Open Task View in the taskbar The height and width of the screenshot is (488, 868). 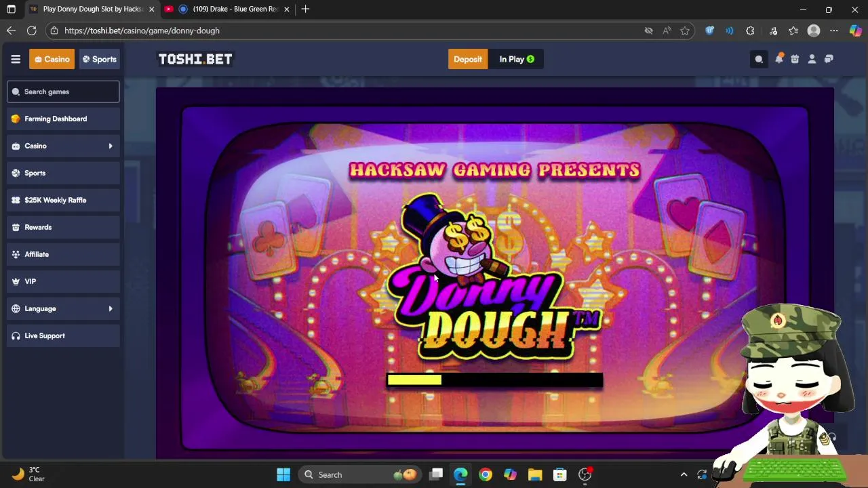click(x=436, y=474)
